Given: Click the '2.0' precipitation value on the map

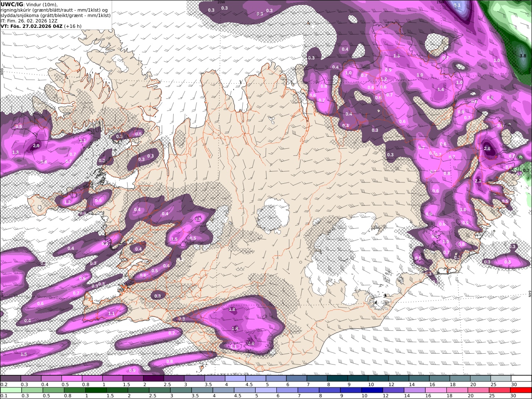Looking at the screenshot, I should [x=251, y=344].
